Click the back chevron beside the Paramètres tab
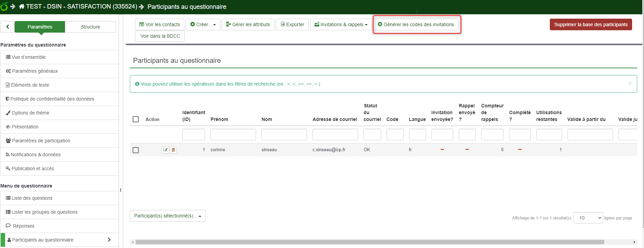 click(x=7, y=27)
